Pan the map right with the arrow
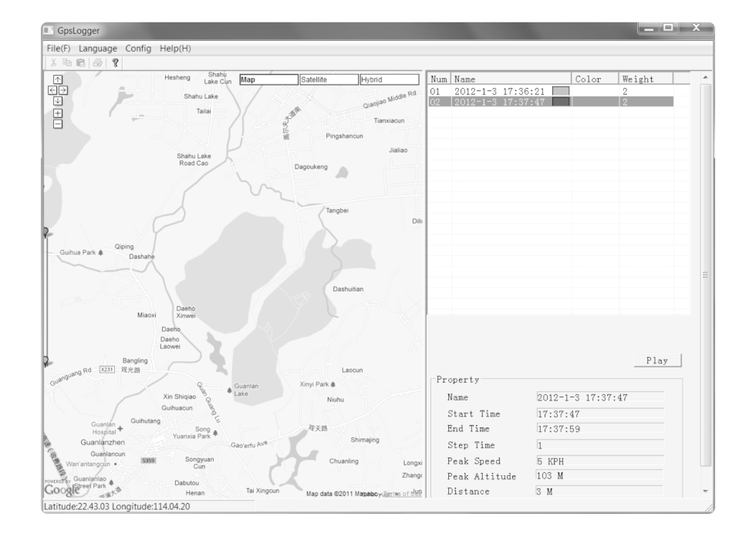 click(x=62, y=90)
